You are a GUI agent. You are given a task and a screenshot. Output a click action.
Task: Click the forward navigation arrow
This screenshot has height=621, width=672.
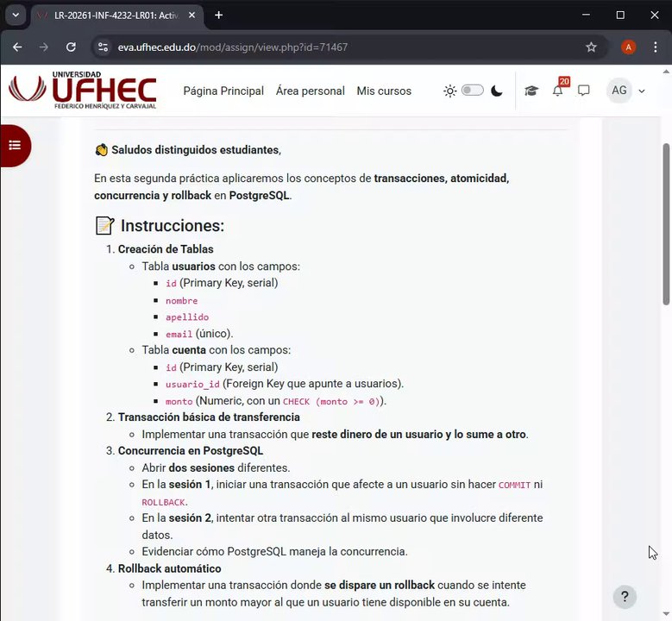pos(44,47)
